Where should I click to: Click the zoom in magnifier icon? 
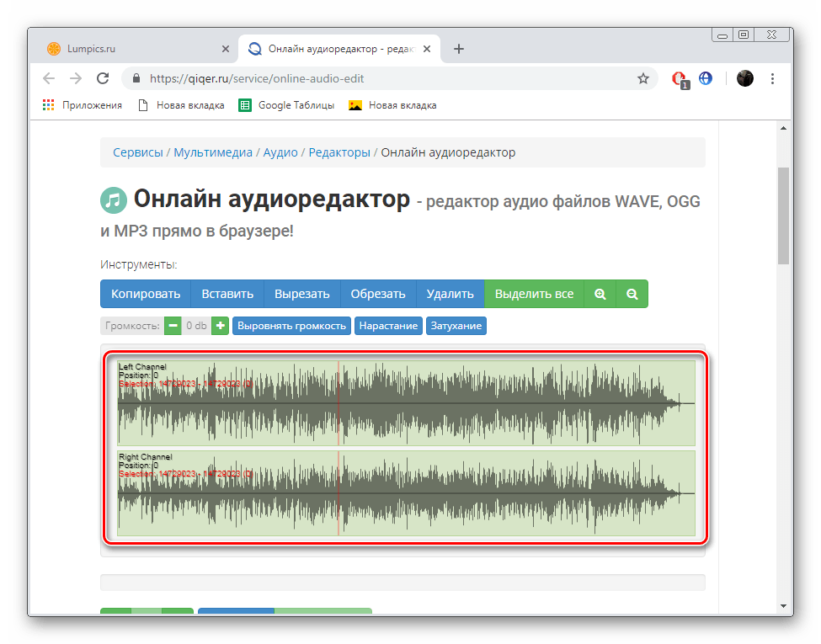(600, 295)
